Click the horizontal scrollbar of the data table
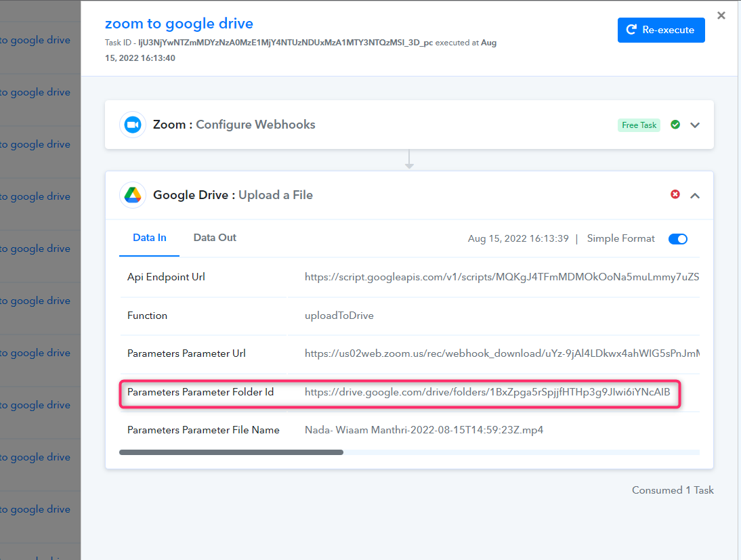The width and height of the screenshot is (741, 560). 231,452
